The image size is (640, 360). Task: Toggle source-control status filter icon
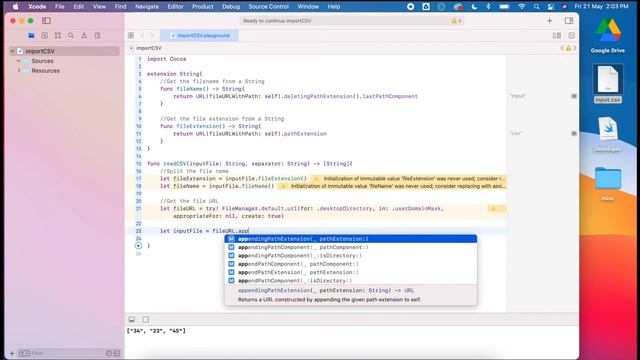[116, 353]
